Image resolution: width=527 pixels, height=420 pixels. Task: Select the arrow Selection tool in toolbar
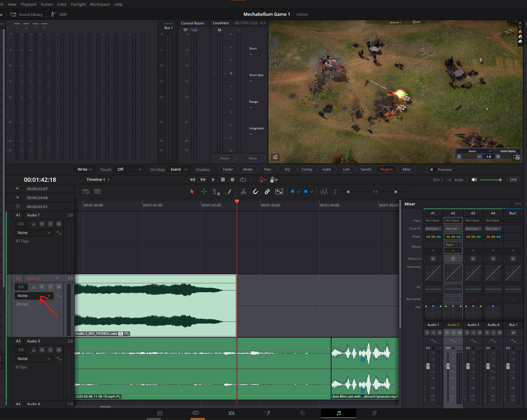pyautogui.click(x=192, y=192)
